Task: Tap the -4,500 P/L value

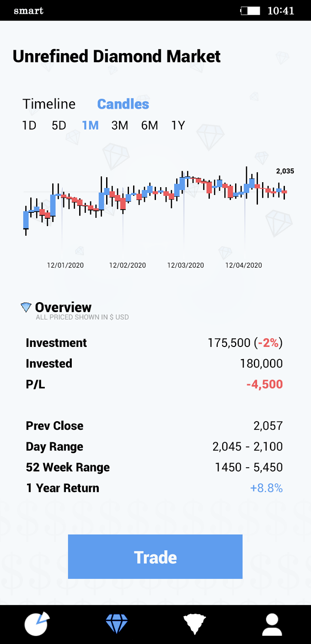Action: 264,384
